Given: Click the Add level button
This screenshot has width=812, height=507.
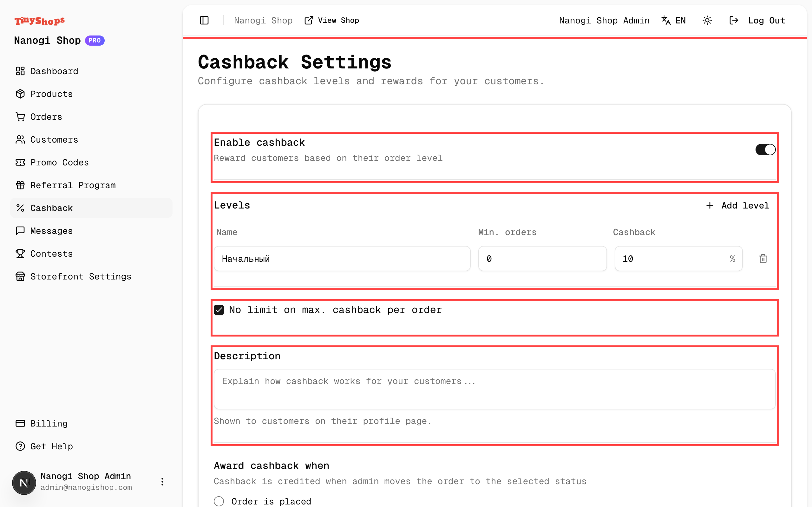Looking at the screenshot, I should [x=737, y=205].
